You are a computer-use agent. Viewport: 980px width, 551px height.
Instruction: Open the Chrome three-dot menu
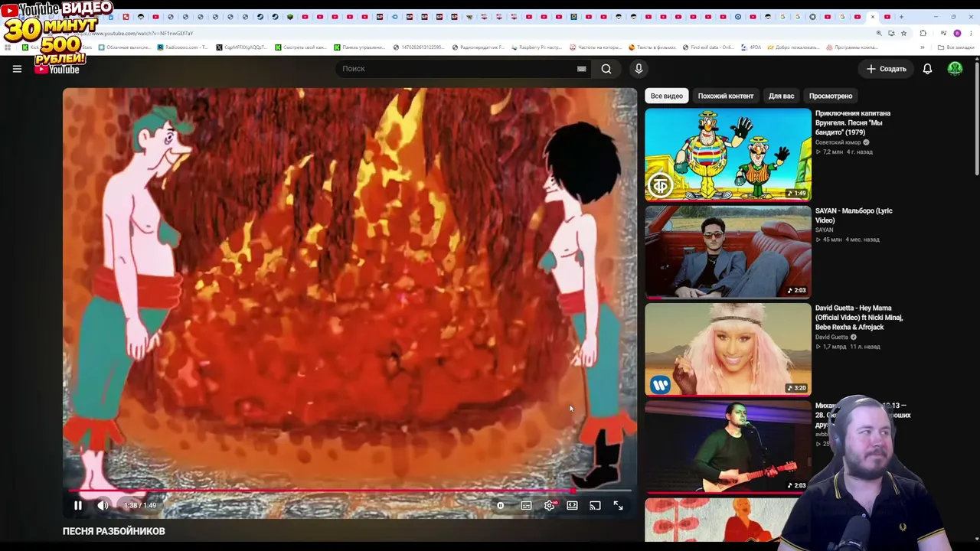[970, 33]
